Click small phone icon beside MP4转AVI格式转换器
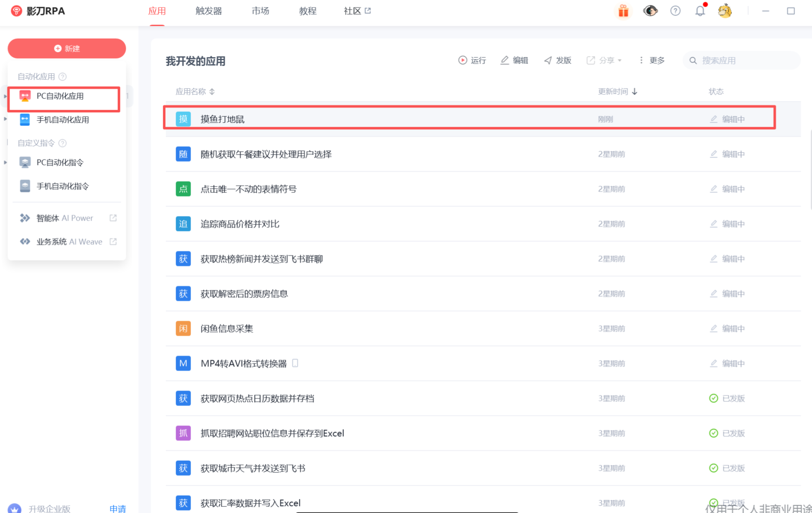Screen dimensions: 812x513 click(295, 363)
